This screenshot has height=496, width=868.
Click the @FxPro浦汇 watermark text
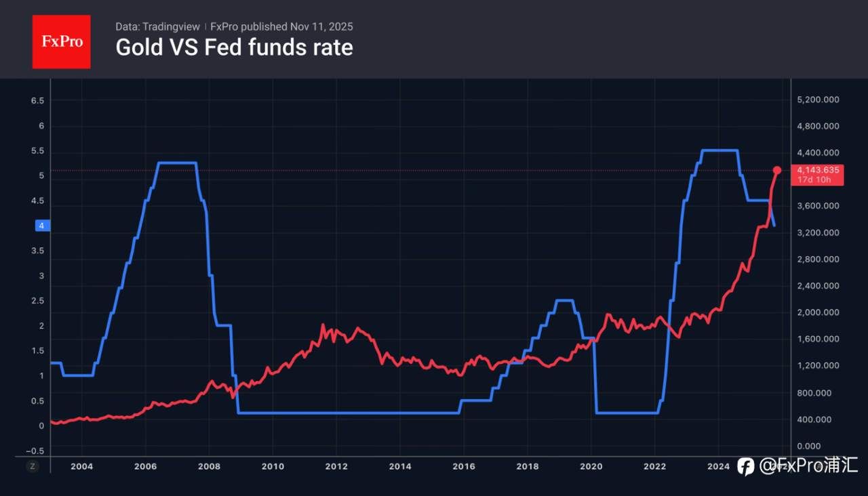[808, 466]
